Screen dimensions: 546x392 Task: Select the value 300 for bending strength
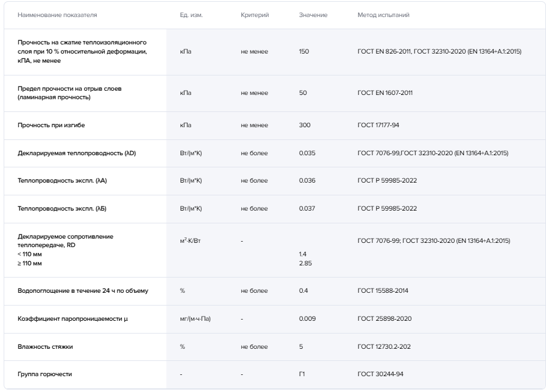(305, 125)
